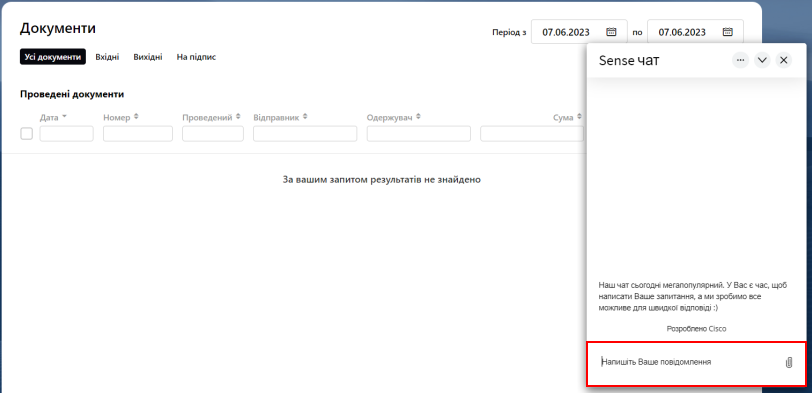Click the Розроблено Cisco text
The width and height of the screenshot is (812, 393).
pyautogui.click(x=696, y=329)
